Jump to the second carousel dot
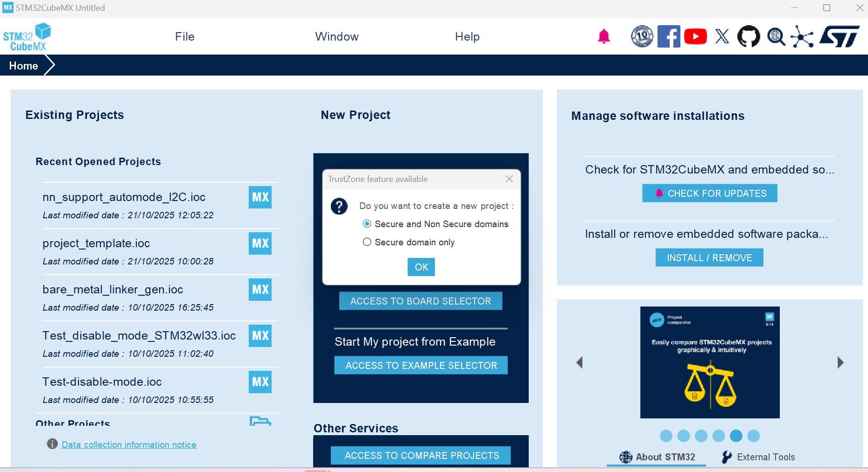This screenshot has width=868, height=472. click(684, 436)
